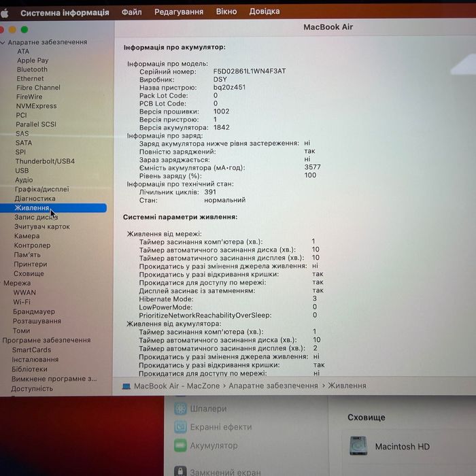The height and width of the screenshot is (476, 476).
Task: Select WWAN in the sidebar
Action: (24, 292)
